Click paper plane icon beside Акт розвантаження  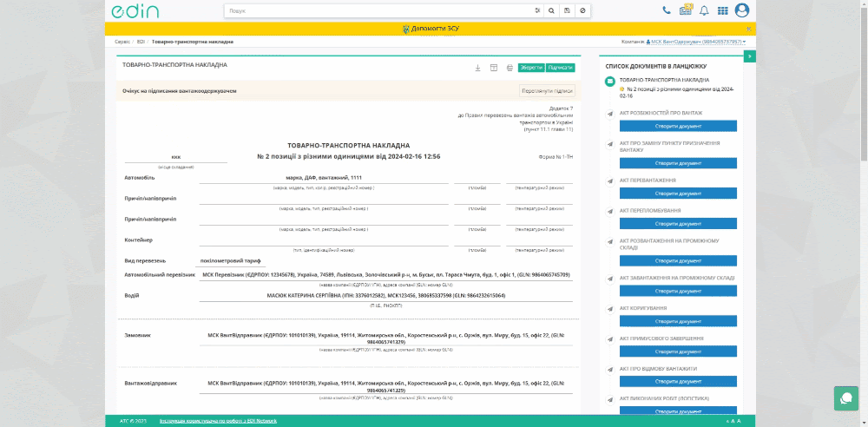610,241
